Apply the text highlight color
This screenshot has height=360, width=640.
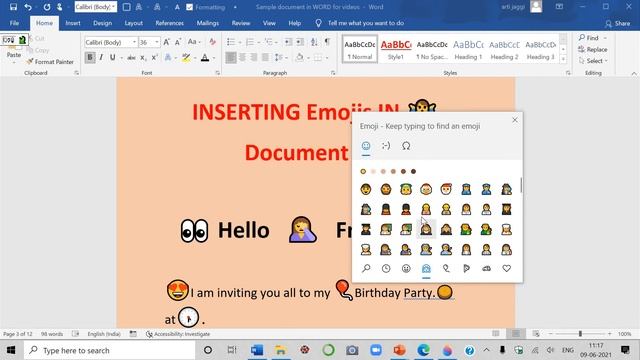186,58
